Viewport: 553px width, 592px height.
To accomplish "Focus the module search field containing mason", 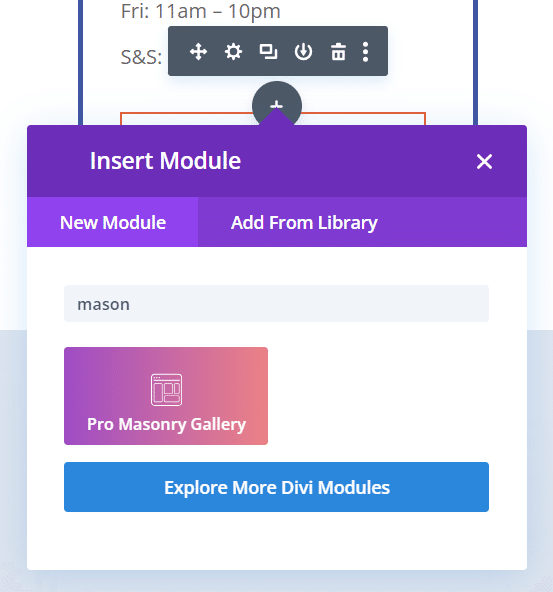I will point(276,304).
